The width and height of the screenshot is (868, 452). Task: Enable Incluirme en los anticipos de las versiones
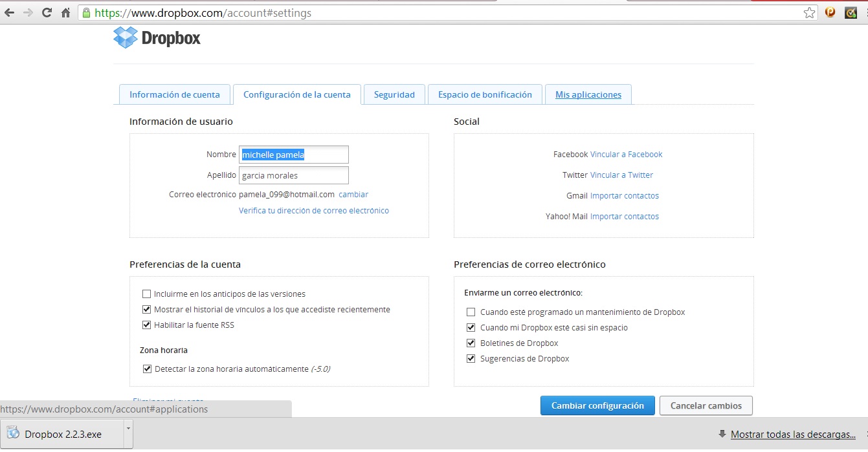point(147,294)
